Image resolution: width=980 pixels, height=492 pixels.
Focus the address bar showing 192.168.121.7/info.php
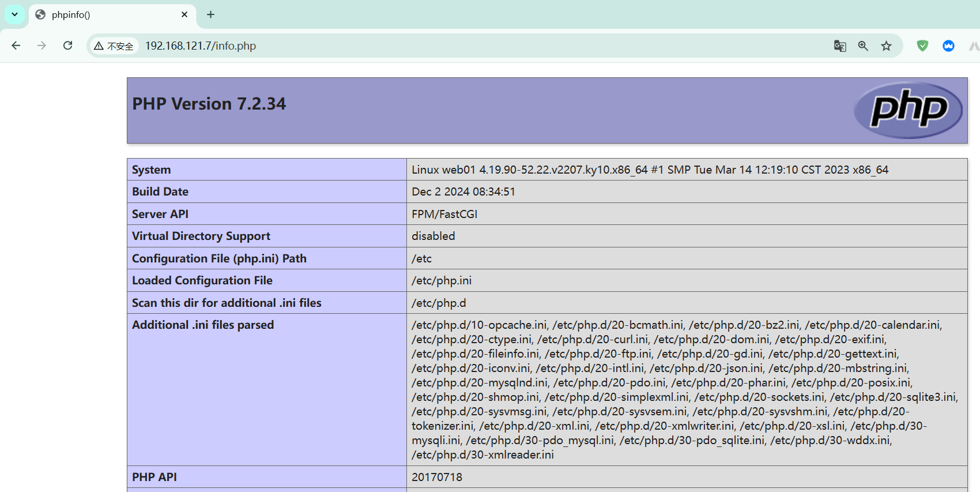coord(404,46)
